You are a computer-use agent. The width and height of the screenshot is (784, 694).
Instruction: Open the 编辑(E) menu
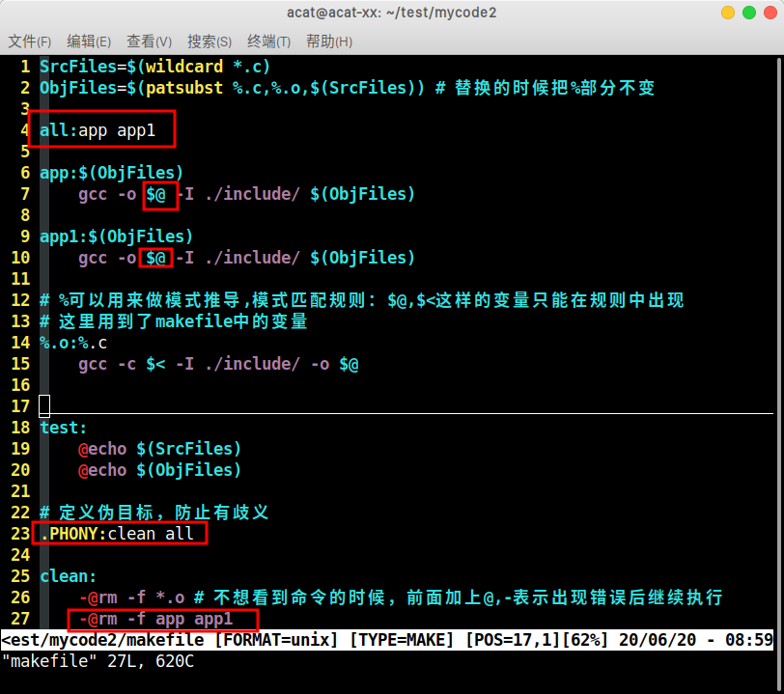pyautogui.click(x=89, y=42)
